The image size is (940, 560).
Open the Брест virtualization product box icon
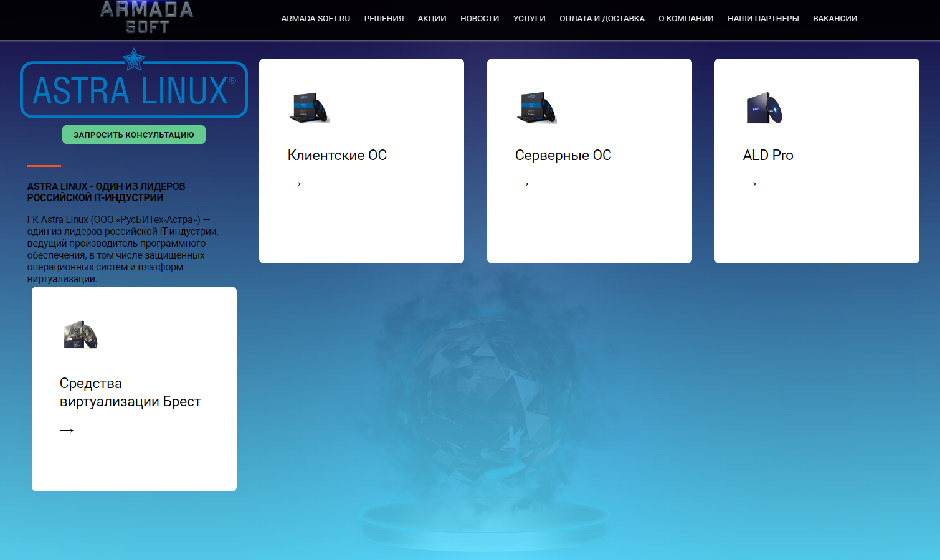81,335
